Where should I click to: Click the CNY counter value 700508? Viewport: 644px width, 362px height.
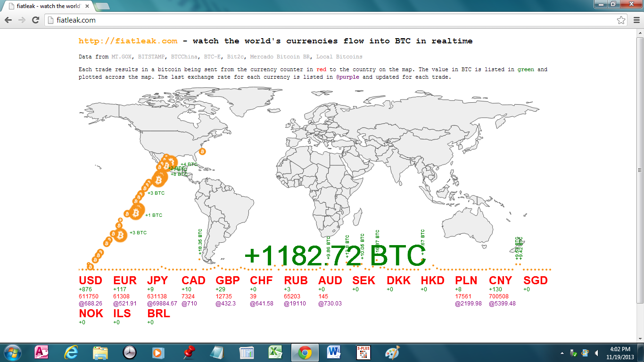click(498, 296)
